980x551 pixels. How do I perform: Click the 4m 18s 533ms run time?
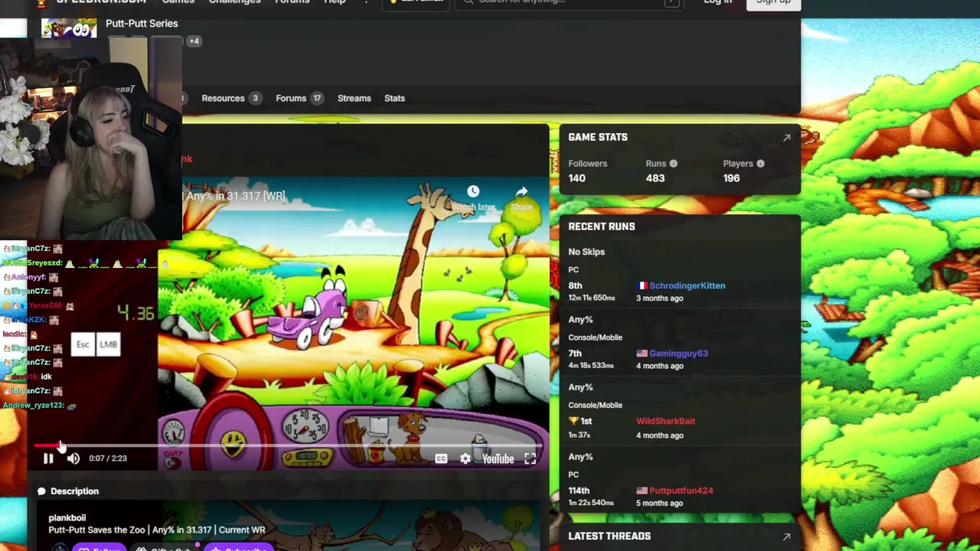pyautogui.click(x=591, y=366)
